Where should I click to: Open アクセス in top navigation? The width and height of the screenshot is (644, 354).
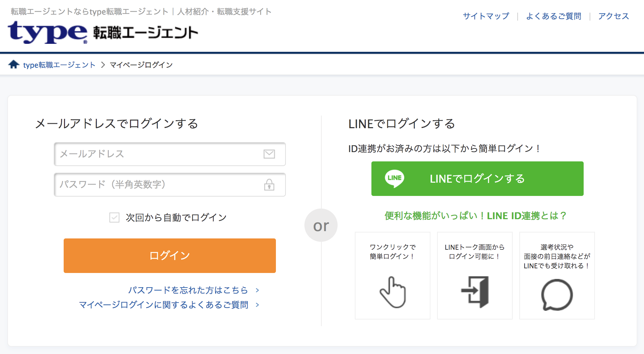point(613,16)
